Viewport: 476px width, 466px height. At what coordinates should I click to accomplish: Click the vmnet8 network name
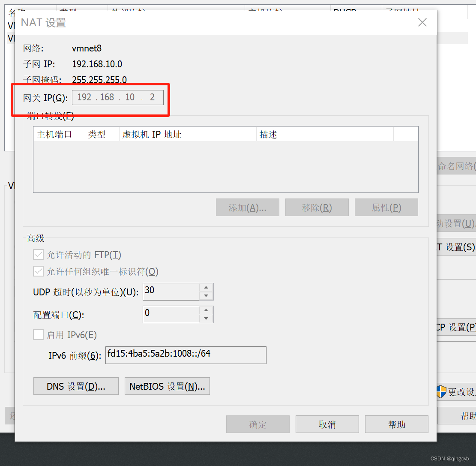[x=87, y=48]
